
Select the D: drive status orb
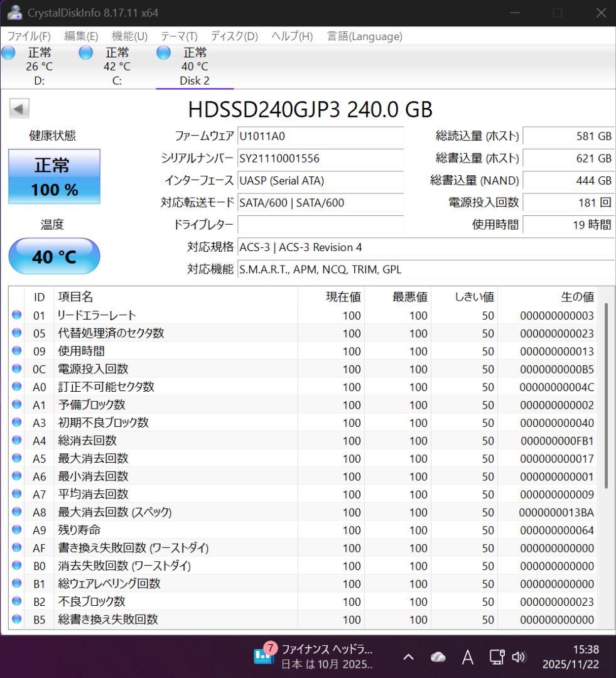click(x=9, y=53)
